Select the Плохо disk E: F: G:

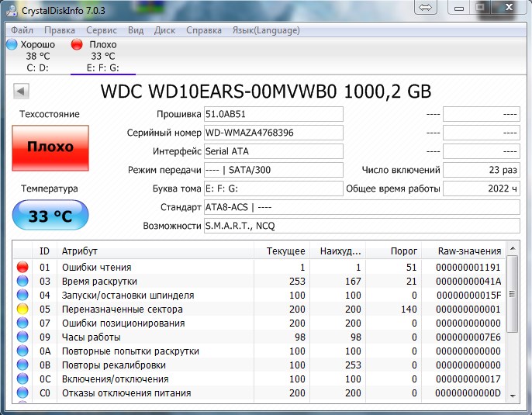coord(103,56)
